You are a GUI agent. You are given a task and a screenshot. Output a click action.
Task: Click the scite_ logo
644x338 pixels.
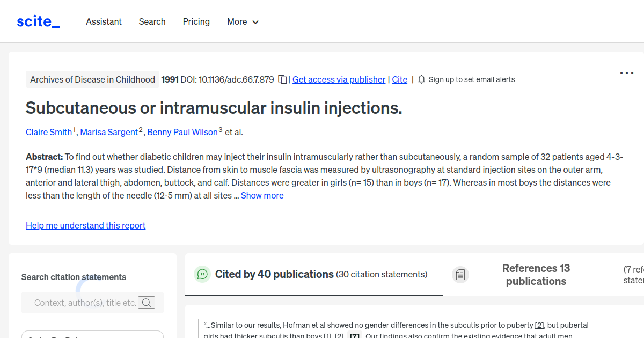coord(38,21)
